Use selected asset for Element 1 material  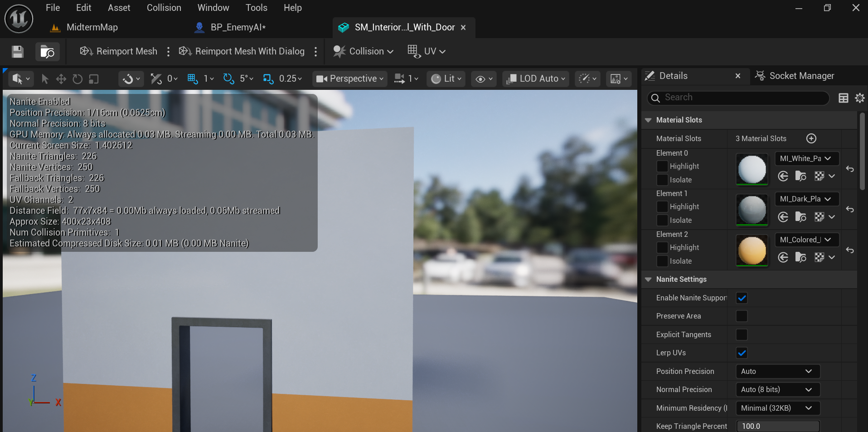(x=783, y=217)
